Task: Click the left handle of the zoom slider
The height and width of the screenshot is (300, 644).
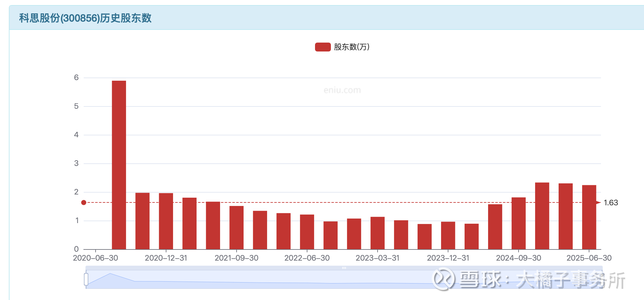Action: pos(86,279)
